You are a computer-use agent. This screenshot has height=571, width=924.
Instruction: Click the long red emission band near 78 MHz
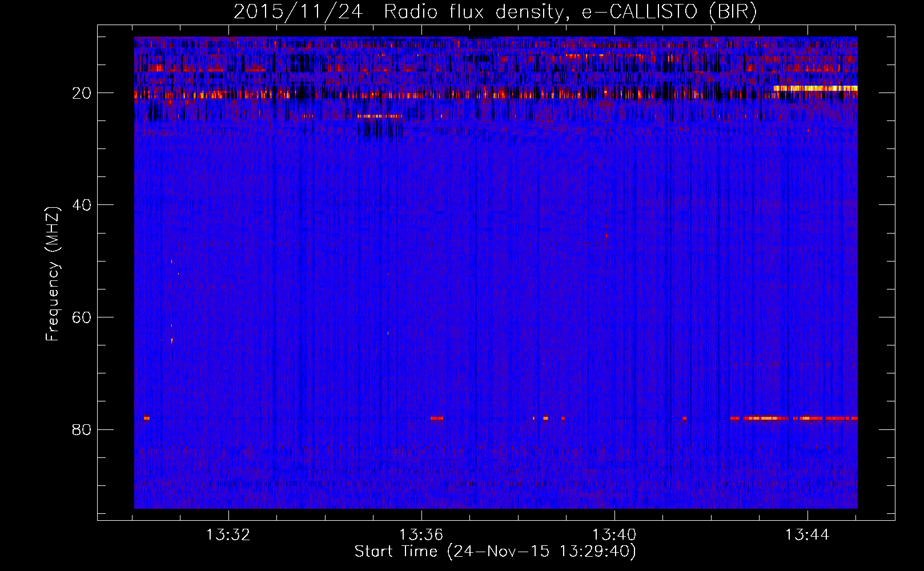tap(794, 419)
